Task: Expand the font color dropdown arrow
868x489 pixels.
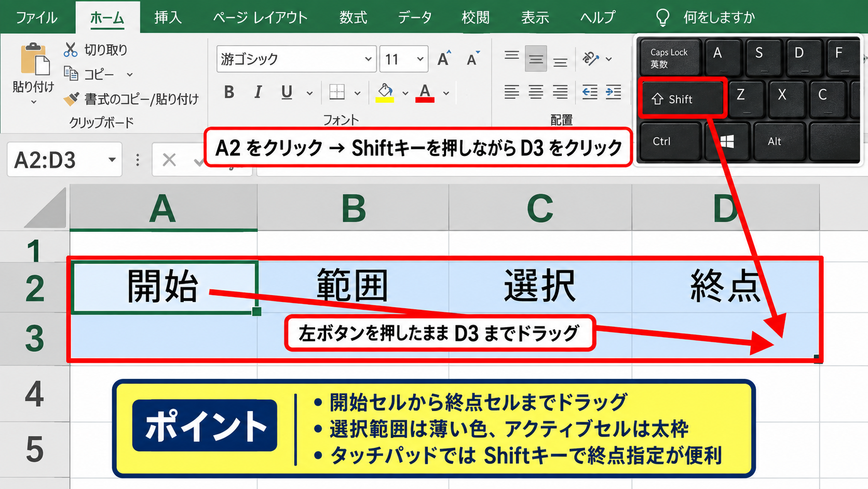Action: pyautogui.click(x=446, y=94)
